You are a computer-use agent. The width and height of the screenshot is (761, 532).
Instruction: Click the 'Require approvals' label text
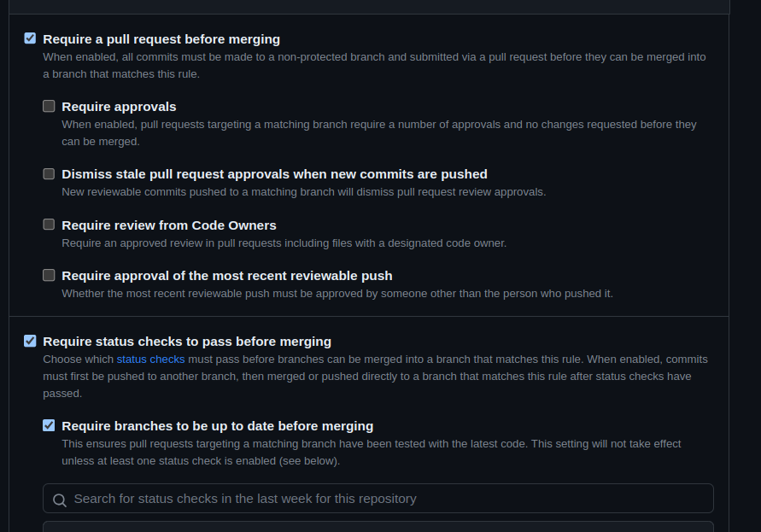(119, 107)
